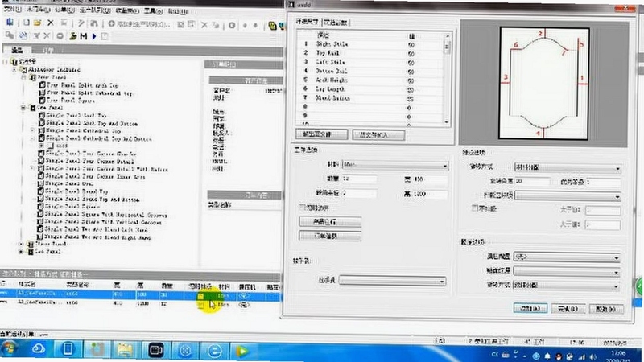Collapse the Four Panel folder node
The width and height of the screenshot is (644, 362).
coord(23,77)
